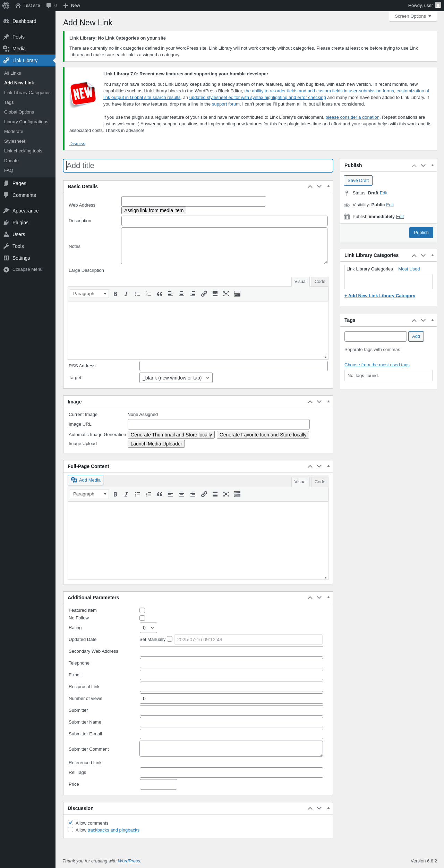Open the WordPress logo menu in admin bar
The height and width of the screenshot is (868, 444).
click(6, 6)
